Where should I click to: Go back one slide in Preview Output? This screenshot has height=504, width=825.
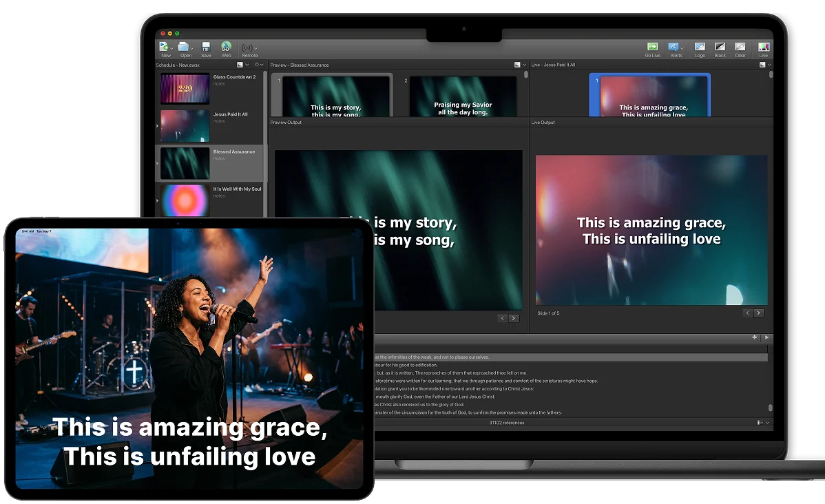(503, 318)
